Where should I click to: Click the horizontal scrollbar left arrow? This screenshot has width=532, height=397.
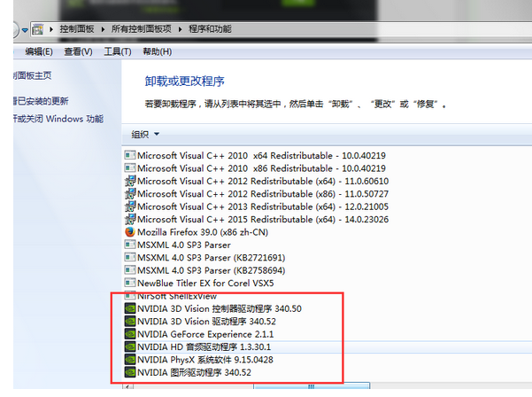127,386
